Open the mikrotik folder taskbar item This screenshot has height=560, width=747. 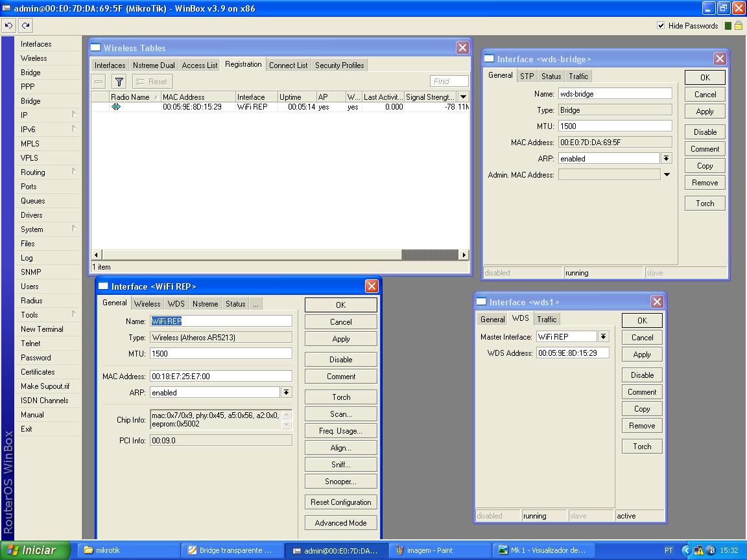pos(128,550)
